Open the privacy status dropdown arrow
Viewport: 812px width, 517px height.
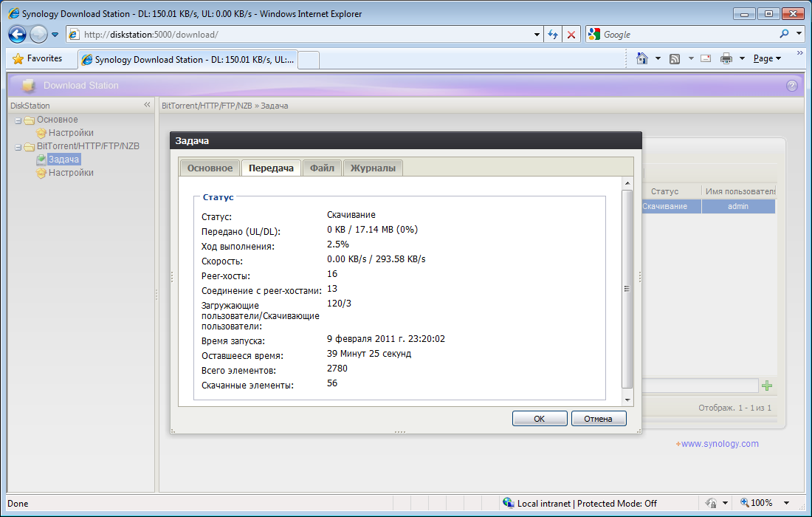[x=725, y=503]
